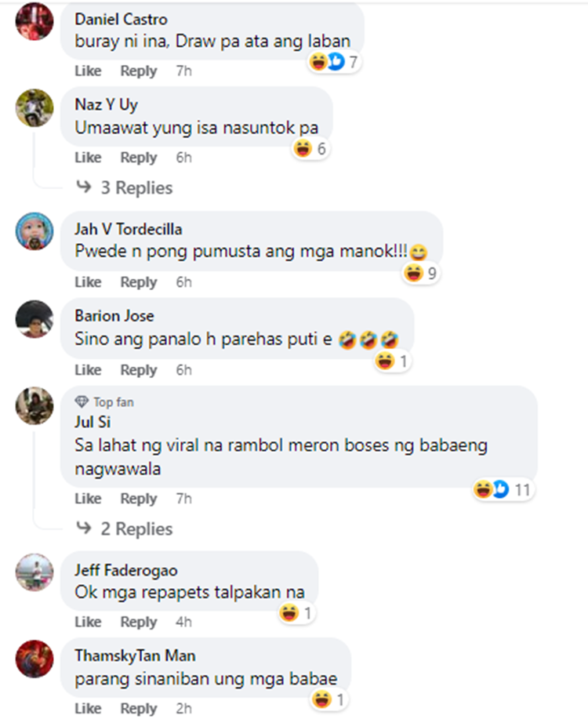Like Barion Jose's comment

pos(88,370)
